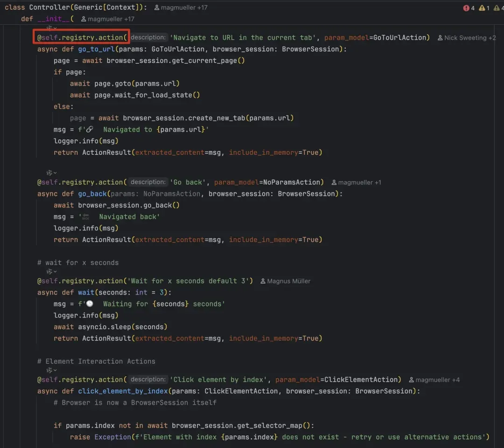
Task: Open AI actions icon above 'Go back' decorator
Action: (51, 173)
